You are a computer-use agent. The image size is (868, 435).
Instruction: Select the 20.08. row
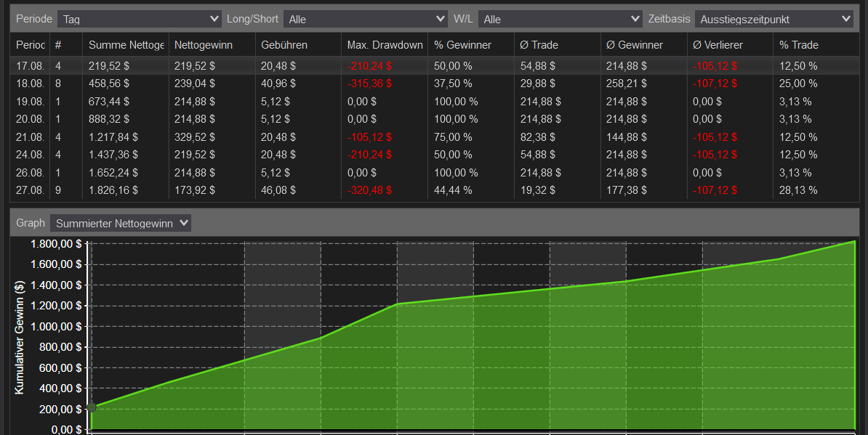pos(435,119)
